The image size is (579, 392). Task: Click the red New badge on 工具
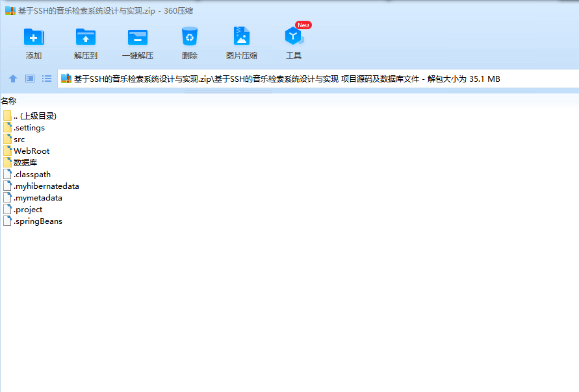point(303,25)
